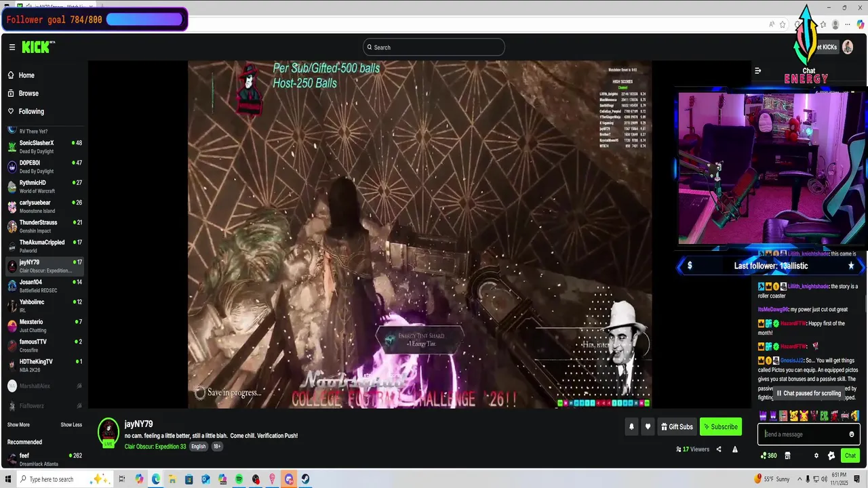The width and height of the screenshot is (868, 488).
Task: Resume chat via Chat paused for scrolling
Action: point(809,393)
